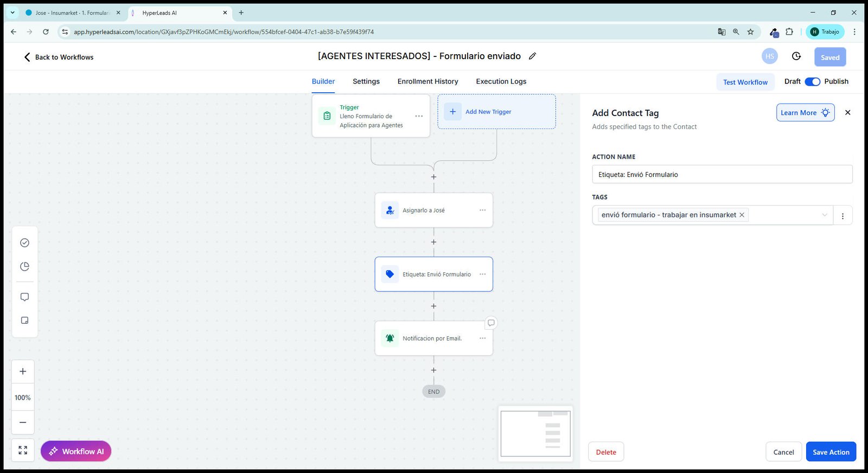868x473 pixels.
Task: Click the Test Workflow button
Action: 745,82
